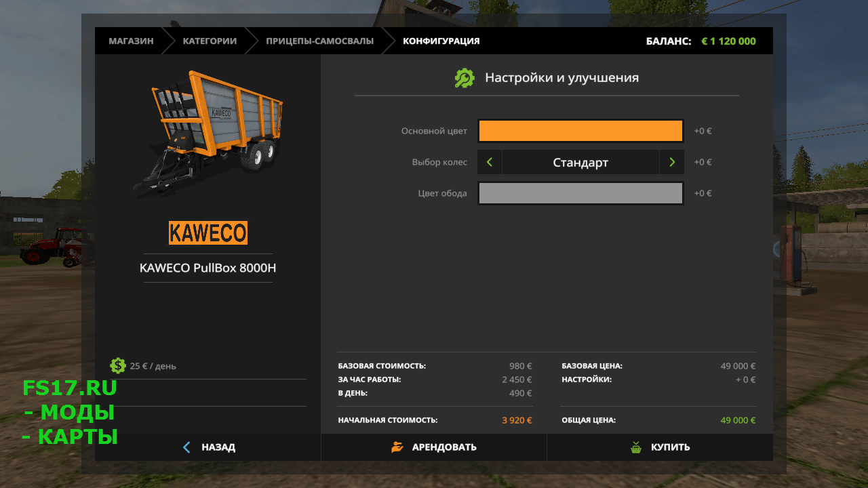The height and width of the screenshot is (488, 868).
Task: Select next wheel option with right arrow
Action: click(671, 162)
